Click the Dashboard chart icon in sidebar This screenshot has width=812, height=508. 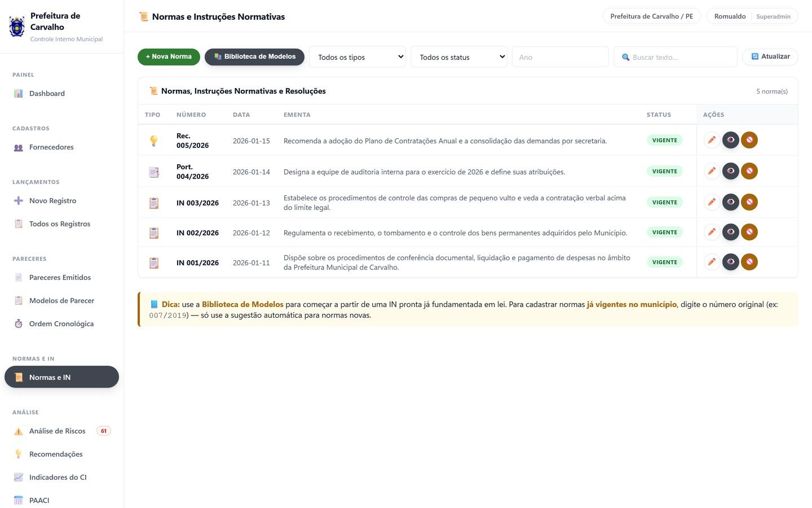19,94
